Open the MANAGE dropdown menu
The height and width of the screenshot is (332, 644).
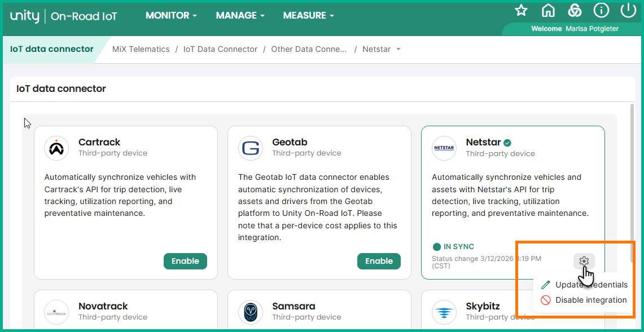(240, 16)
